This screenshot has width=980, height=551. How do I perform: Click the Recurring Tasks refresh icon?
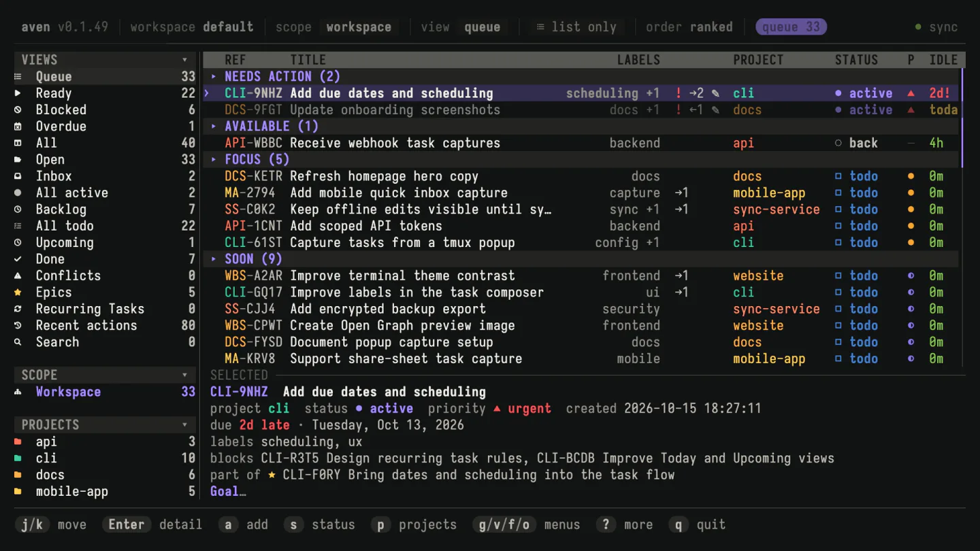point(18,309)
